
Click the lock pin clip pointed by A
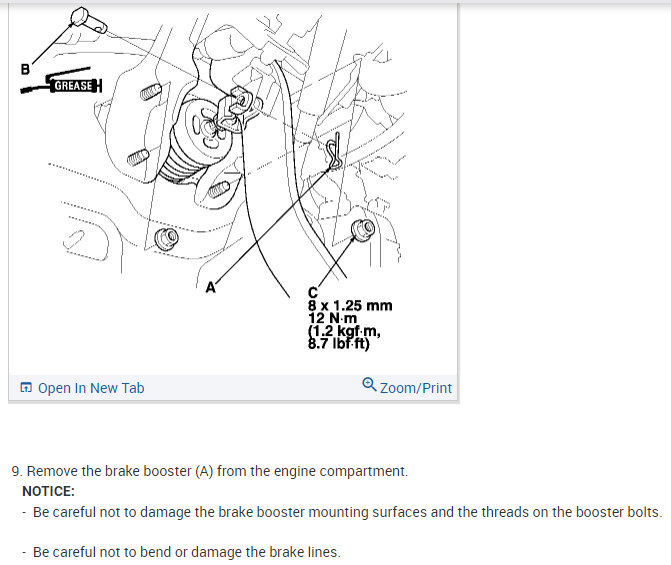(x=334, y=150)
